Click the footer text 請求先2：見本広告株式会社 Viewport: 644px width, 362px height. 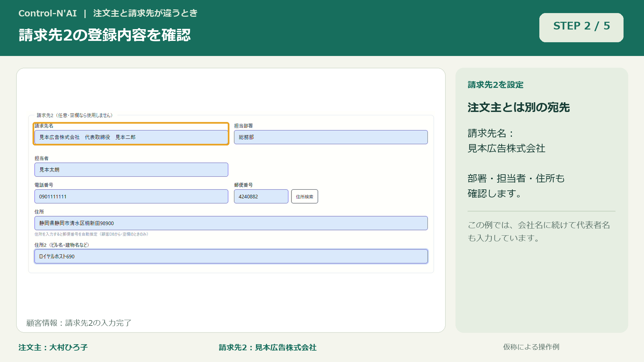(x=268, y=348)
